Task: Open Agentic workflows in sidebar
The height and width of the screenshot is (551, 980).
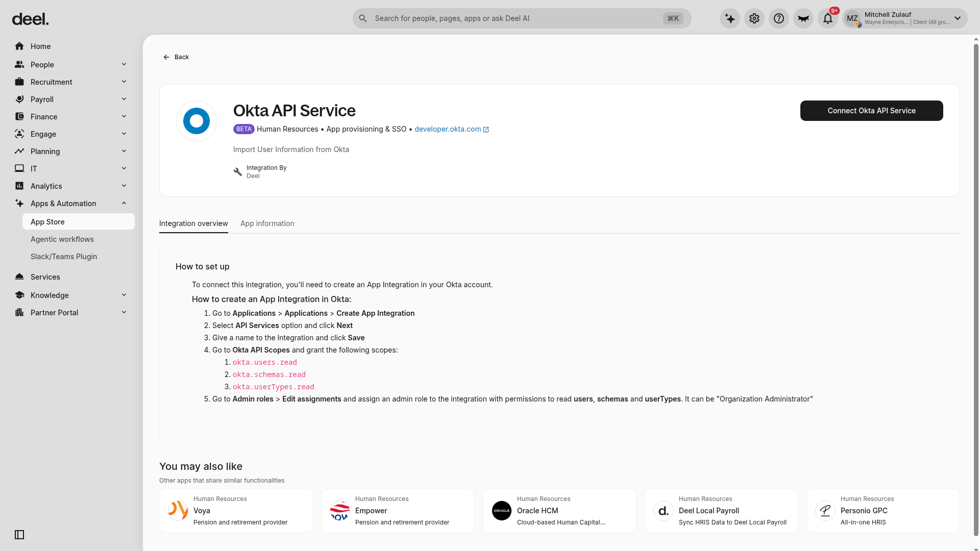Action: pyautogui.click(x=79, y=239)
